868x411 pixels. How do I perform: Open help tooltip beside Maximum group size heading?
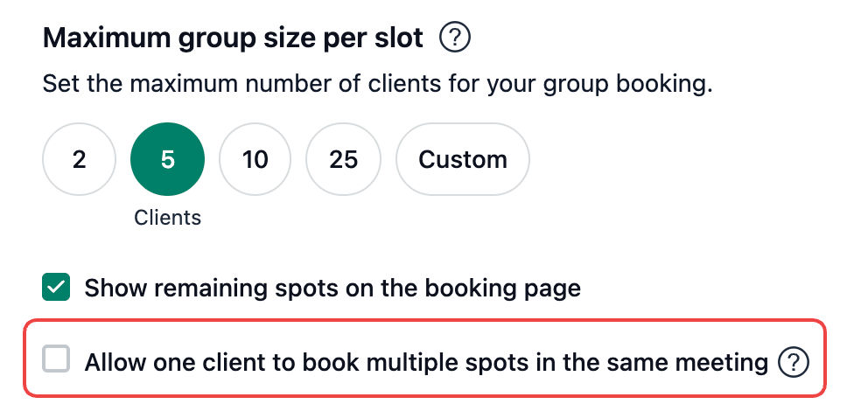click(x=455, y=38)
